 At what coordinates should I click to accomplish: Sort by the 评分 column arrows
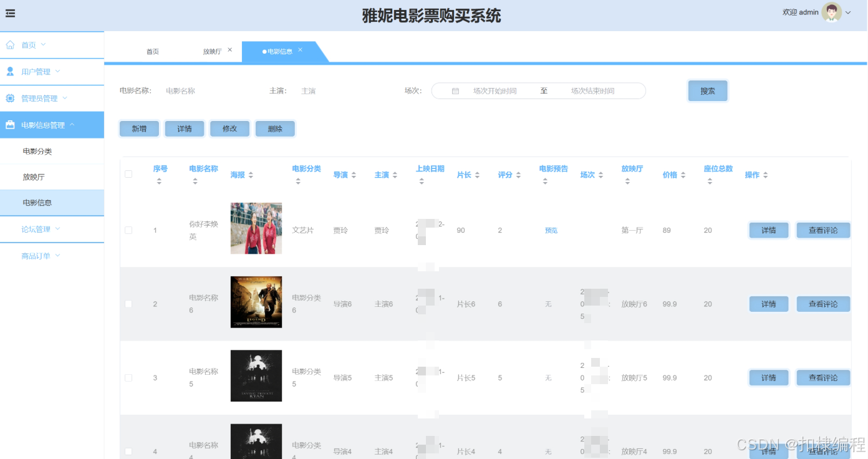(518, 175)
